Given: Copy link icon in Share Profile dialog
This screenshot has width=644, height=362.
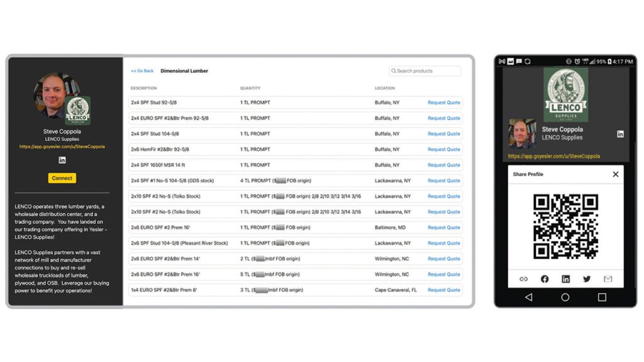Looking at the screenshot, I should pyautogui.click(x=523, y=279).
